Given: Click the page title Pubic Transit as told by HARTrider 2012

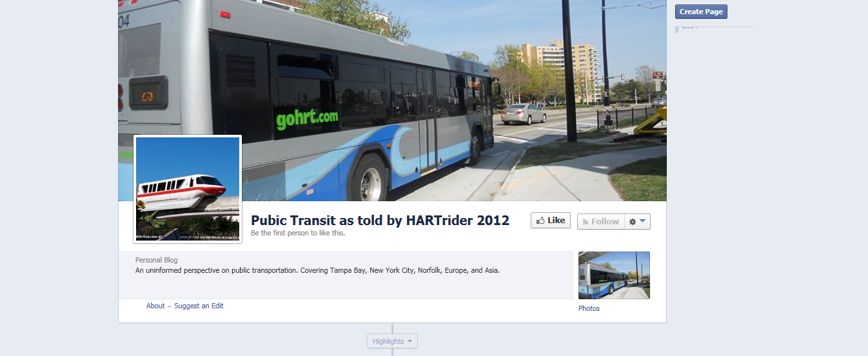Looking at the screenshot, I should (380, 221).
